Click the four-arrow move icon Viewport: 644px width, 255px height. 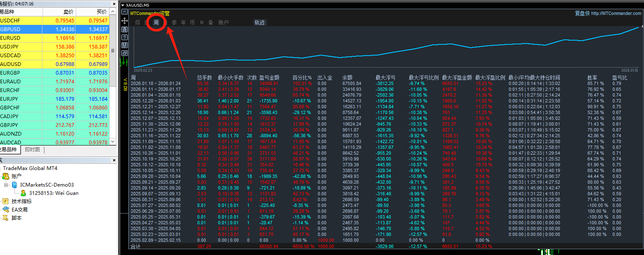(125, 21)
